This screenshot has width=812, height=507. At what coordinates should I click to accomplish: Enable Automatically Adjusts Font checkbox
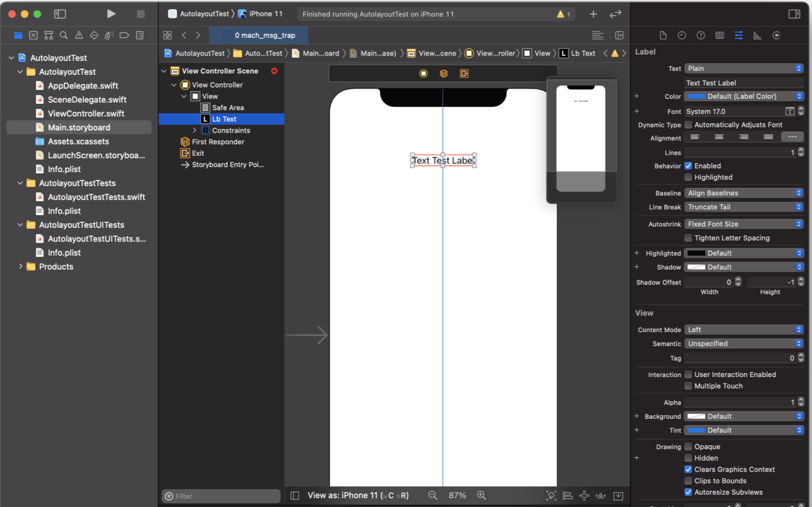point(688,125)
